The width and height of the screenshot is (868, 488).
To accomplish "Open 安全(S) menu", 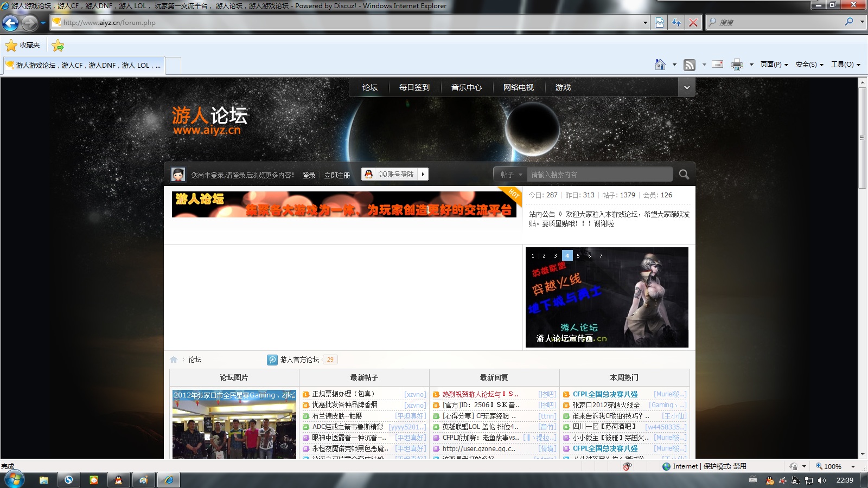I will (x=809, y=65).
